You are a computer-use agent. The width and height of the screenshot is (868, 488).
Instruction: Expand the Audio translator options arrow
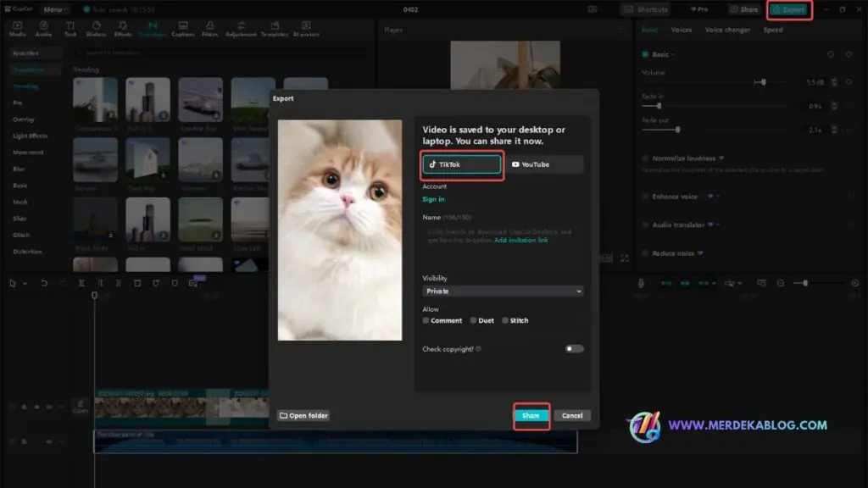pos(718,225)
